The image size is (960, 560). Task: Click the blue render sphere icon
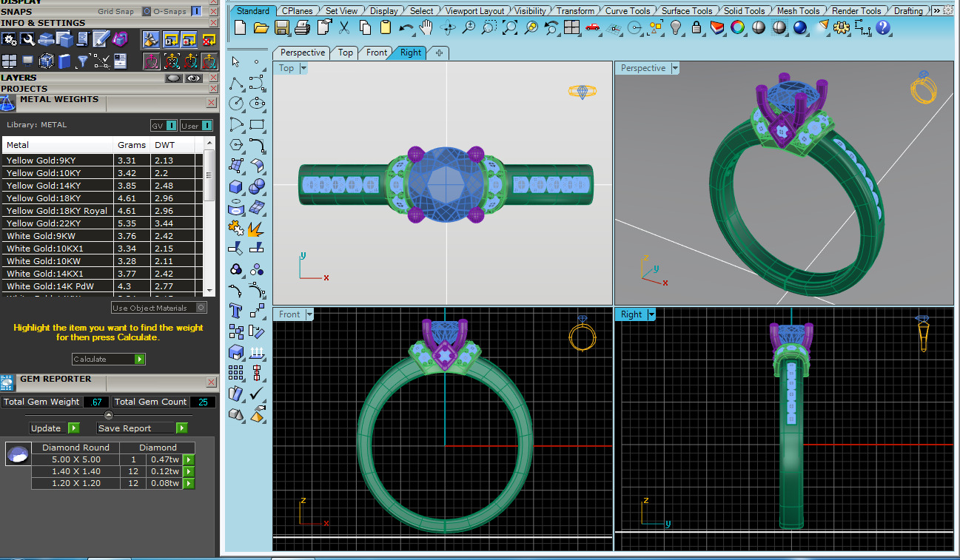[x=800, y=28]
